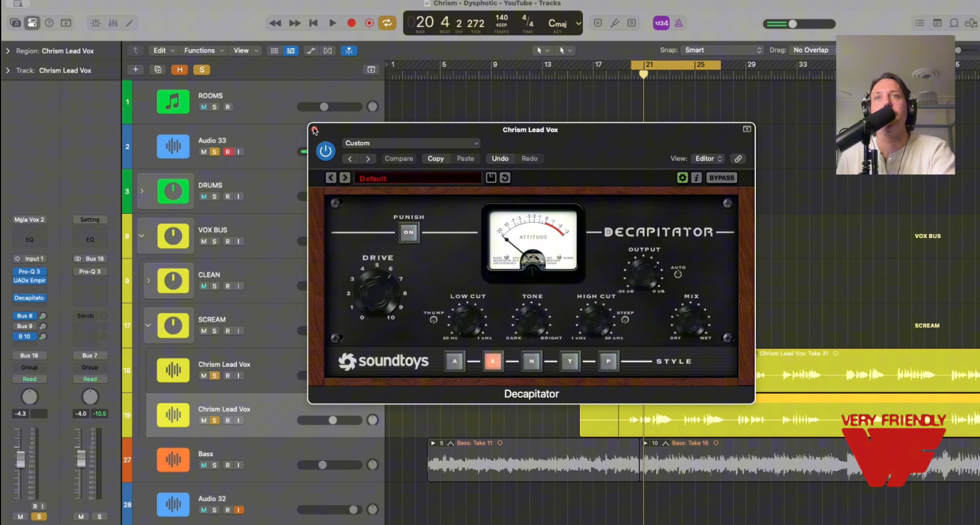Show automation curve icon
The height and width of the screenshot is (525, 980).
[x=311, y=51]
